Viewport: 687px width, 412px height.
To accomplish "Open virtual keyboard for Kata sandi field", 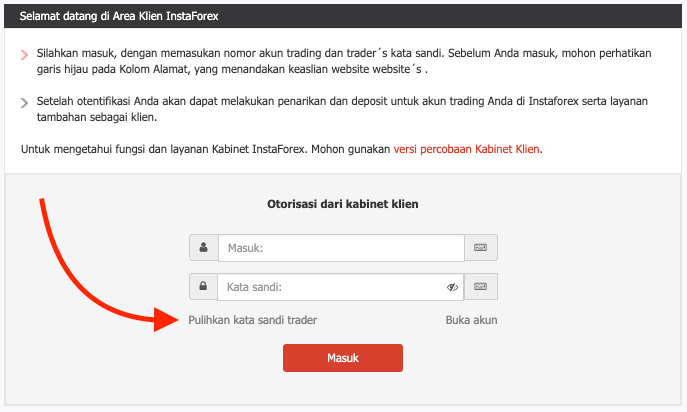I will click(481, 287).
